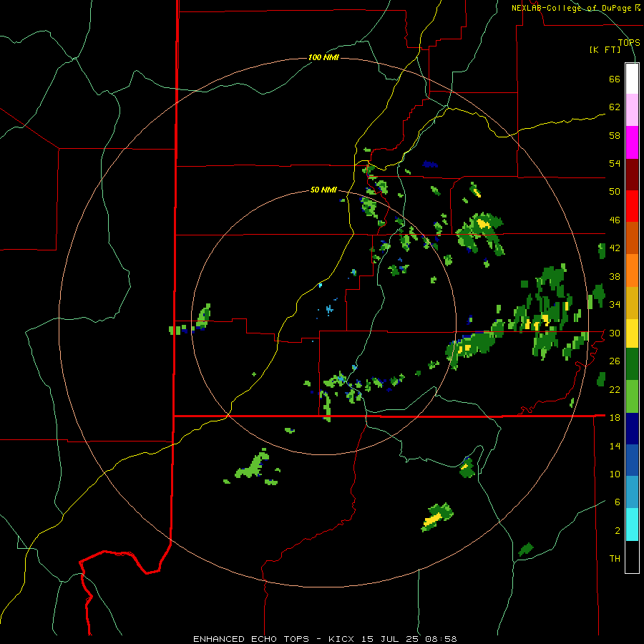The width and height of the screenshot is (644, 644).
Task: Click the "08:58" timestamp in the footer
Action: coord(441,639)
